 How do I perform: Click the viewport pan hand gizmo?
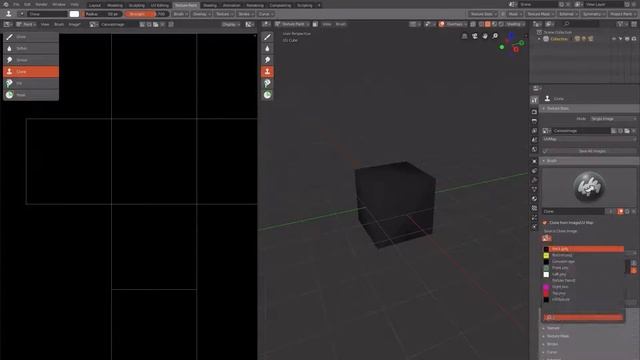(x=485, y=36)
